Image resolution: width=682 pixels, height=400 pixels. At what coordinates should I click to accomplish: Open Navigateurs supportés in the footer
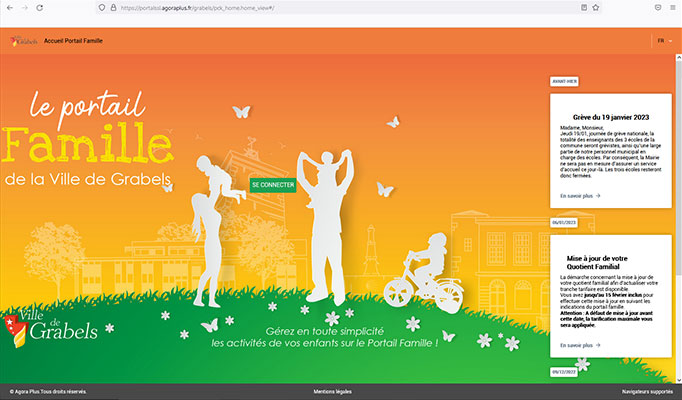647,392
